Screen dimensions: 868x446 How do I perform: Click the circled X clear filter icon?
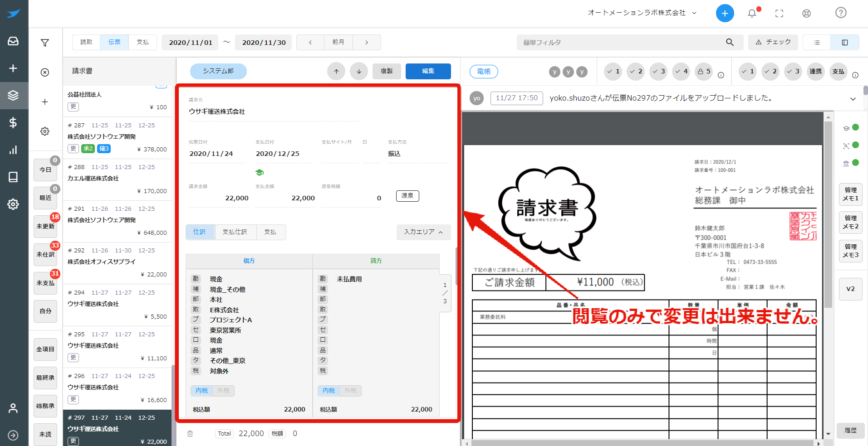45,73
